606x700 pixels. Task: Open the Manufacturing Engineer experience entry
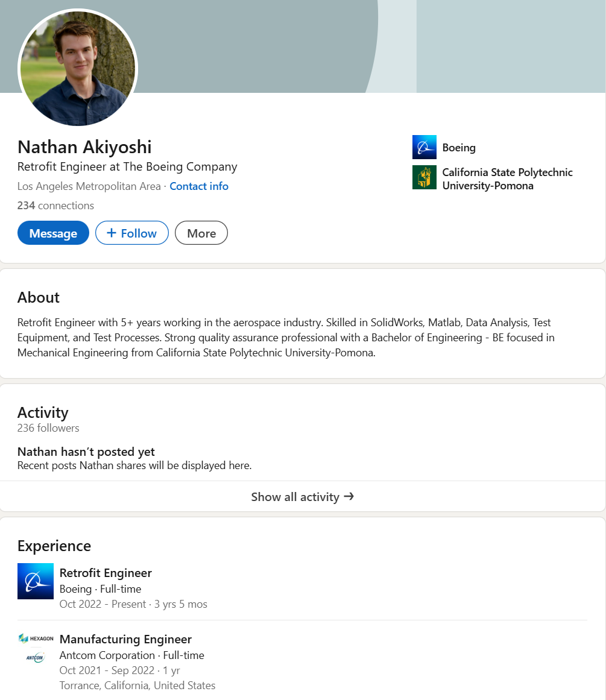[x=125, y=639]
